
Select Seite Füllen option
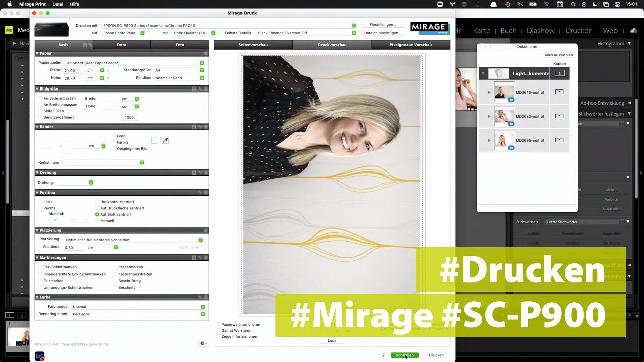click(x=40, y=111)
